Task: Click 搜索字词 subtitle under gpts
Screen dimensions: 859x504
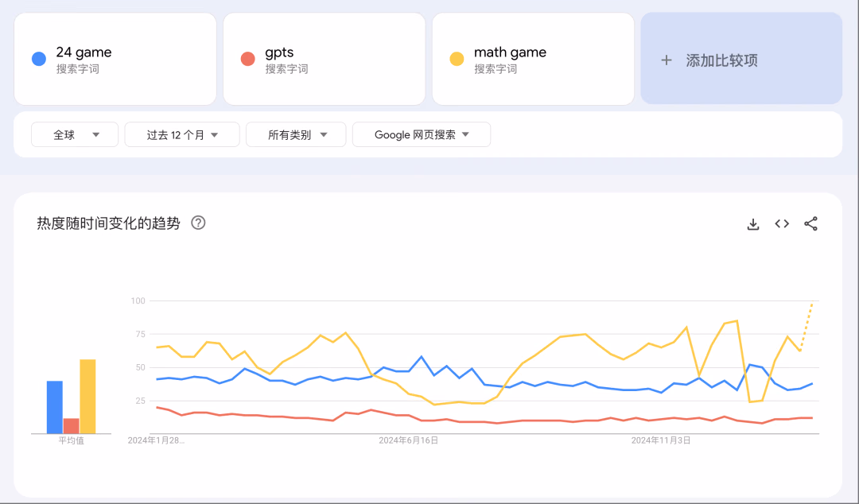Action: 286,69
